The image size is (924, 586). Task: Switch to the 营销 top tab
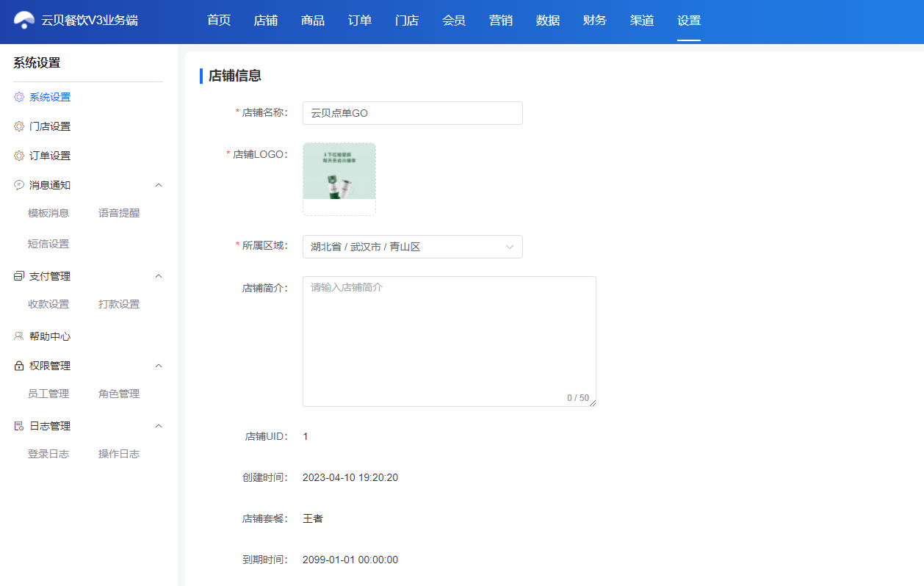501,21
